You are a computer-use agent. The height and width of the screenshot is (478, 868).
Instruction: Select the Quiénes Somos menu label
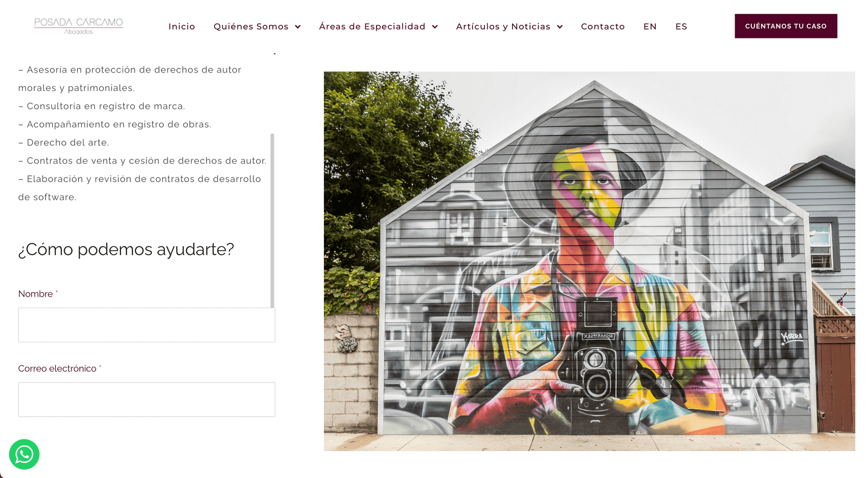251,26
